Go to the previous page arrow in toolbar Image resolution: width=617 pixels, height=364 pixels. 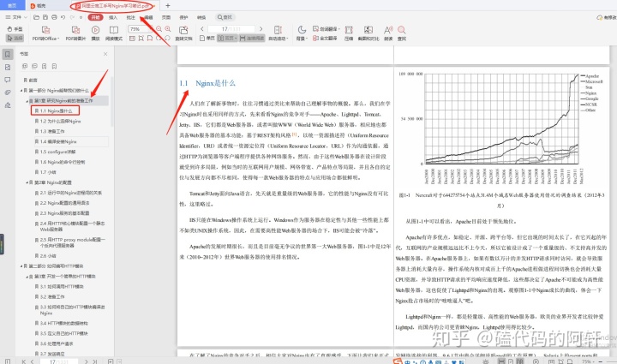pyautogui.click(x=202, y=29)
